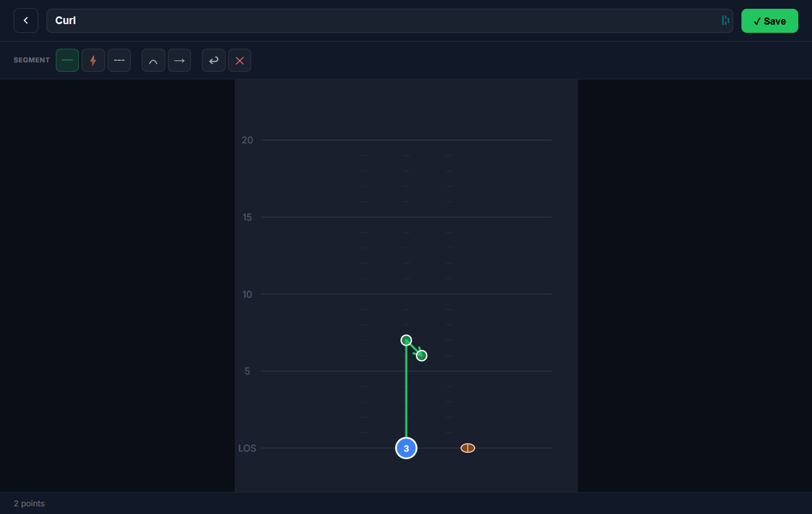Undo the last route point
The width and height of the screenshot is (812, 514).
213,60
